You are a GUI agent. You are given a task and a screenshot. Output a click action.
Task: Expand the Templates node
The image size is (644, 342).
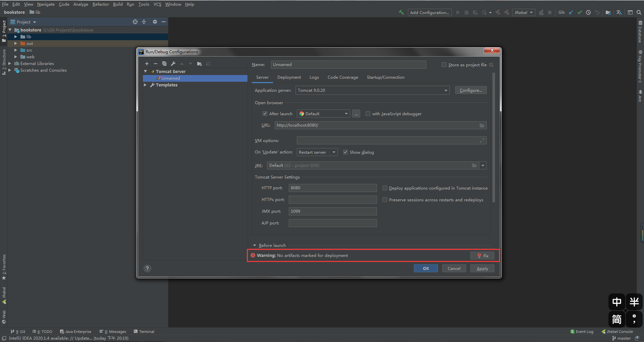coord(145,85)
